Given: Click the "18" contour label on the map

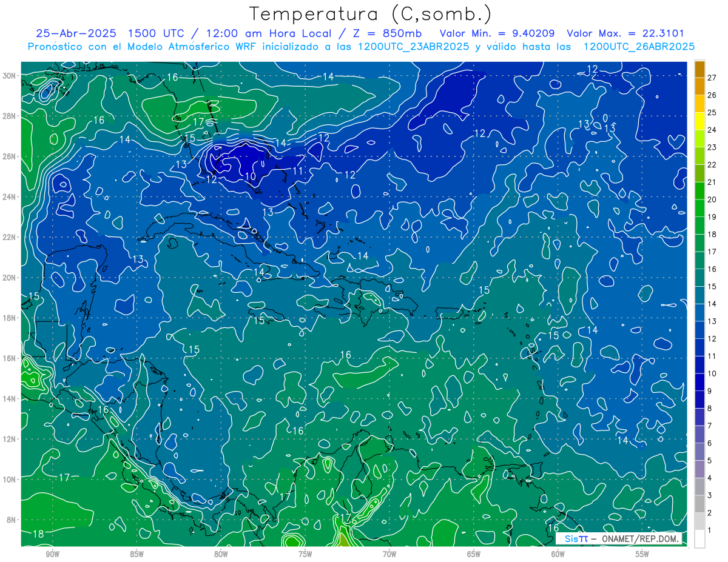Looking at the screenshot, I should (38, 534).
